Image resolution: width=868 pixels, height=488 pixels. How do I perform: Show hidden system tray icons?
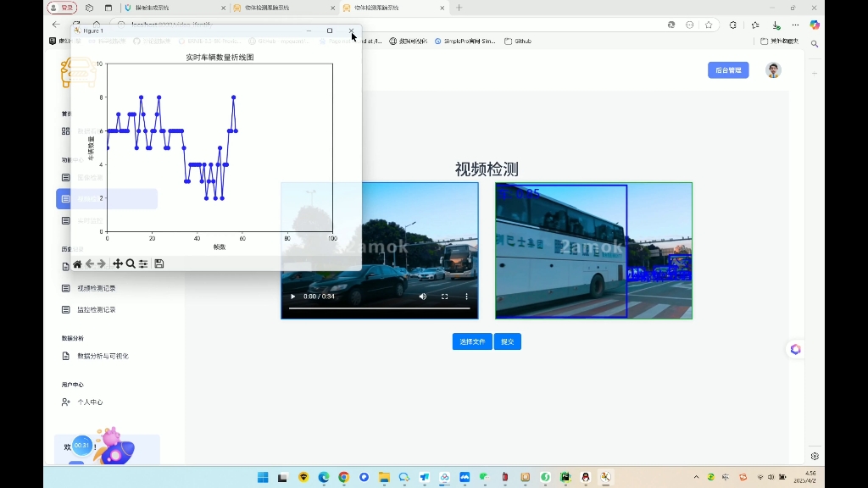[696, 477]
